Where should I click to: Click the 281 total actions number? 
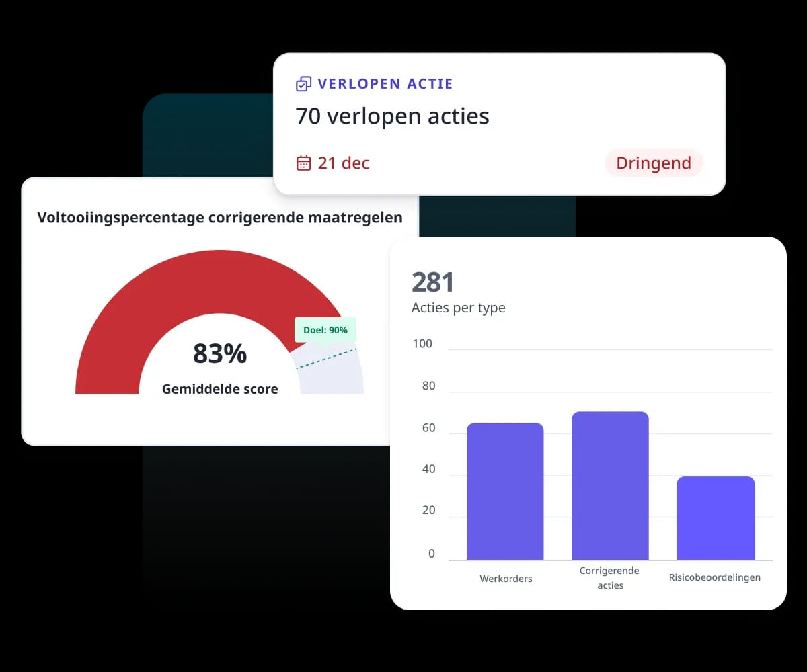pos(433,282)
